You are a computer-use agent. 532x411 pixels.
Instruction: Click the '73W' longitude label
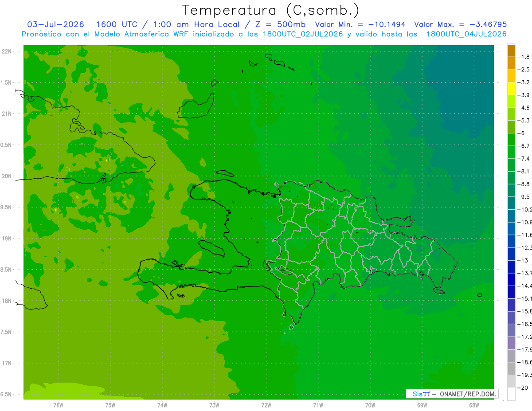click(x=214, y=405)
